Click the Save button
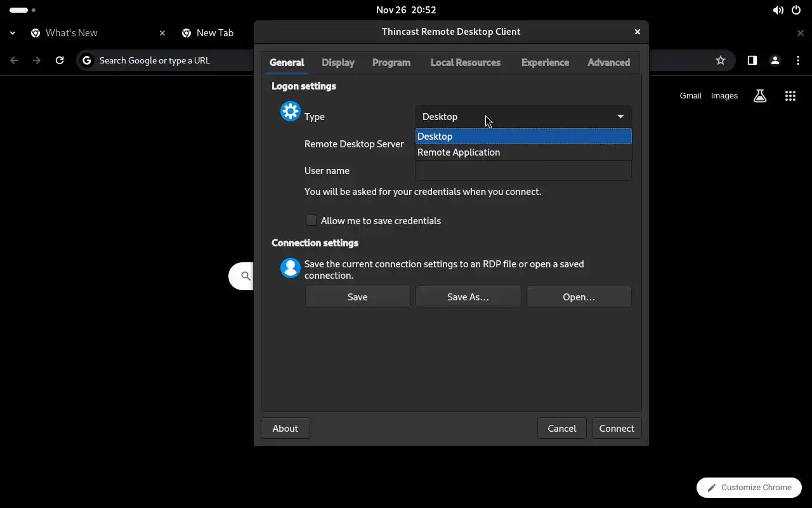Viewport: 812px width, 508px height. coord(358,297)
